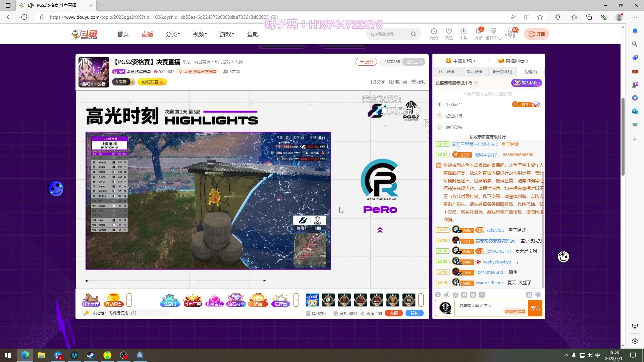Open the 分类 dropdown menu
The height and width of the screenshot is (362, 644).
click(173, 34)
